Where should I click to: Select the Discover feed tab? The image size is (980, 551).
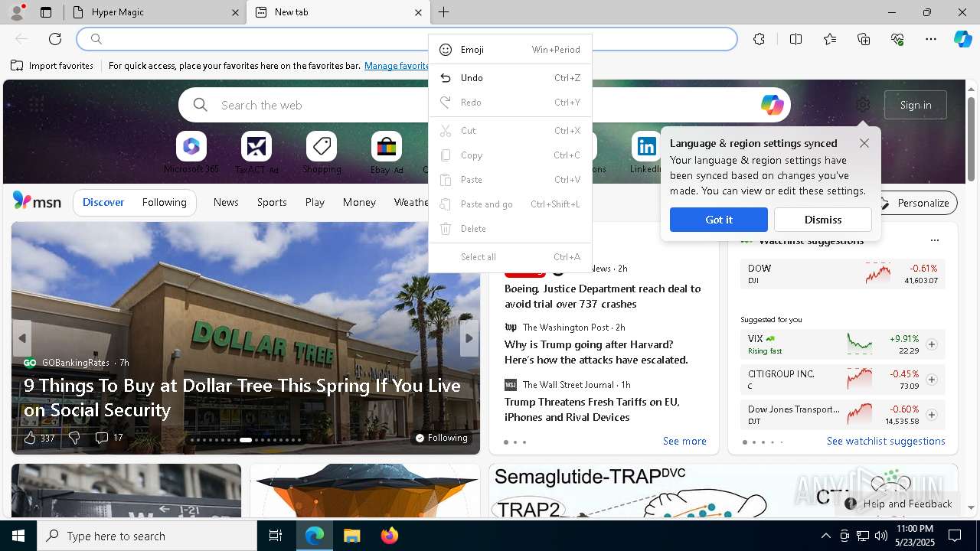click(x=103, y=202)
